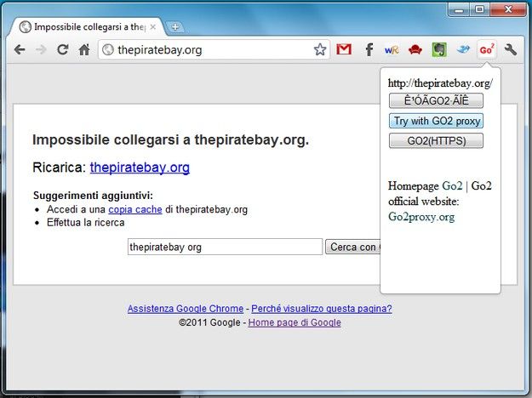
Task: Open the 'copia cache' link
Action: coord(135,209)
